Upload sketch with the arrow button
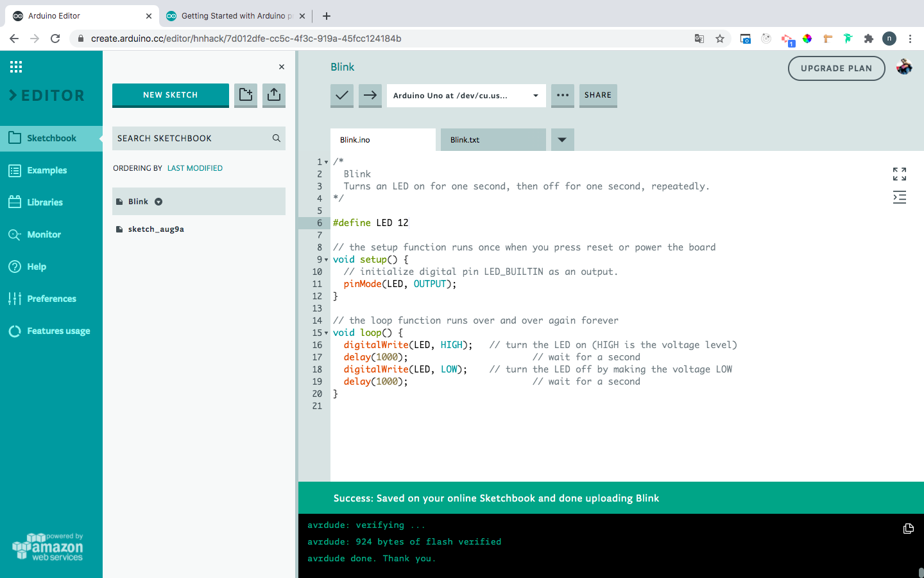This screenshot has height=578, width=924. click(370, 96)
